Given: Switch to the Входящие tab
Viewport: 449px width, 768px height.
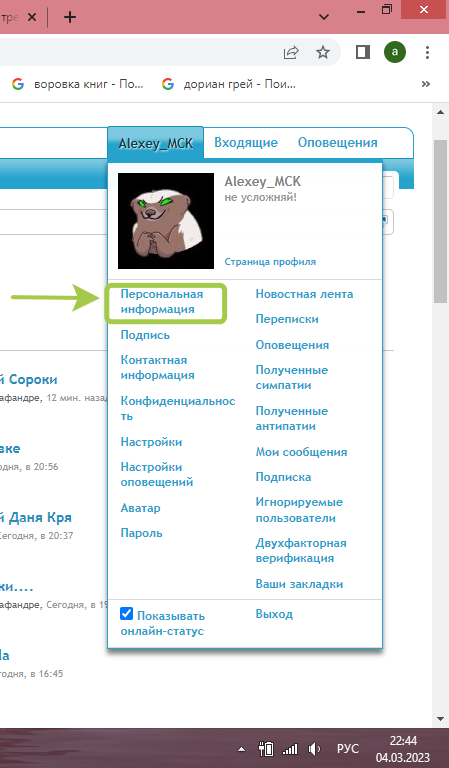Looking at the screenshot, I should (246, 143).
